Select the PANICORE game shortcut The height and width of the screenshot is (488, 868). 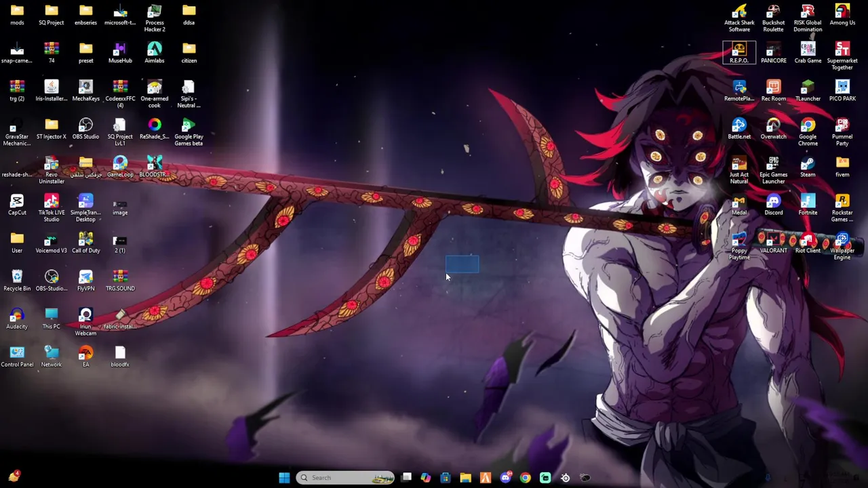click(x=773, y=52)
